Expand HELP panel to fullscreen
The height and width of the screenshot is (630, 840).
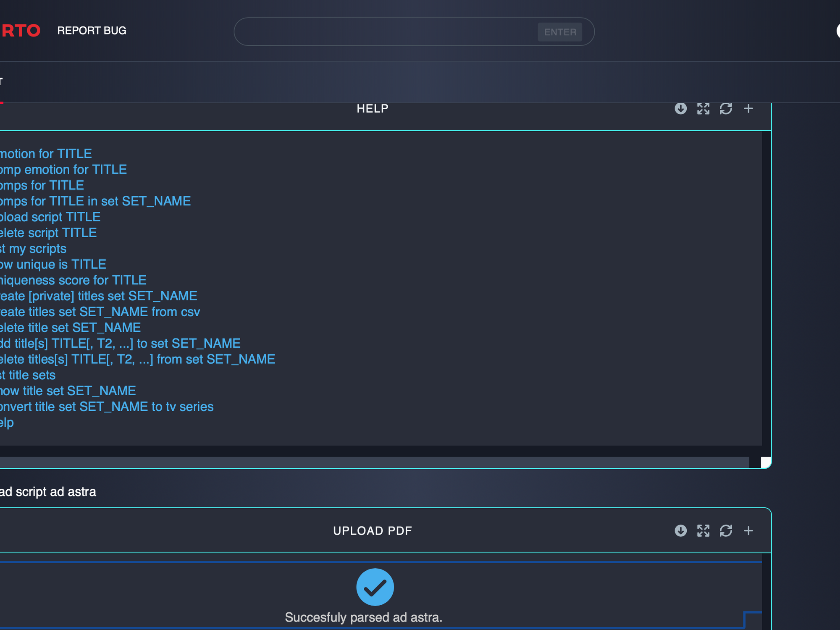(x=703, y=109)
